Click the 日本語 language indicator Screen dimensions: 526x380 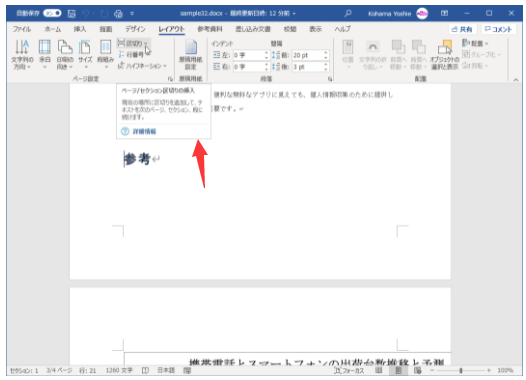point(166,370)
